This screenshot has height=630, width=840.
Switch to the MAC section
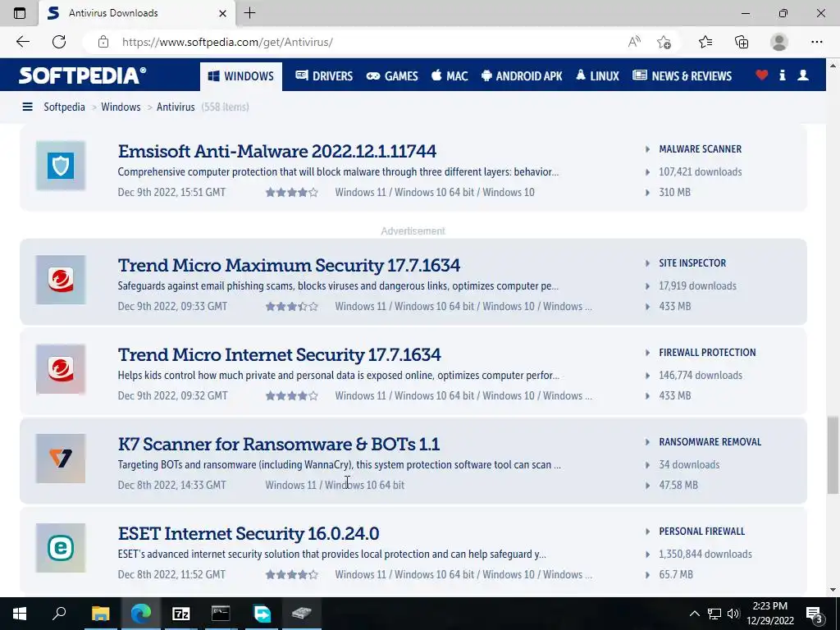click(x=450, y=76)
